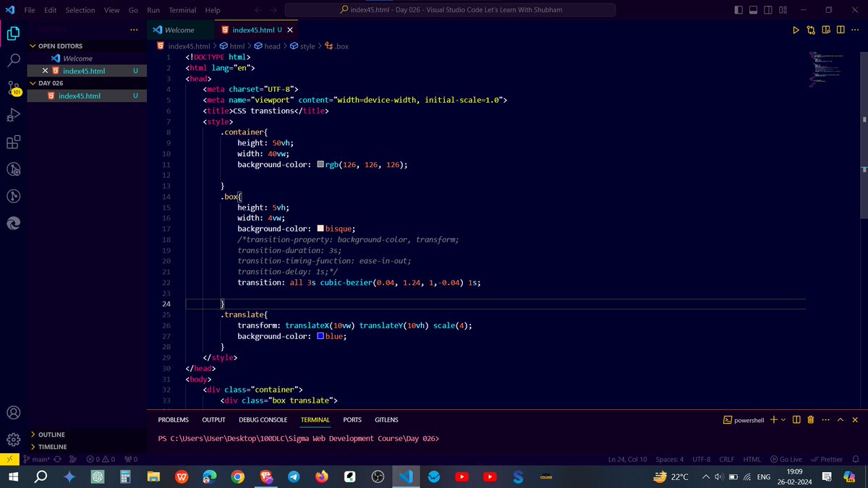Click the Go Live status bar button
This screenshot has width=868, height=488.
[786, 459]
